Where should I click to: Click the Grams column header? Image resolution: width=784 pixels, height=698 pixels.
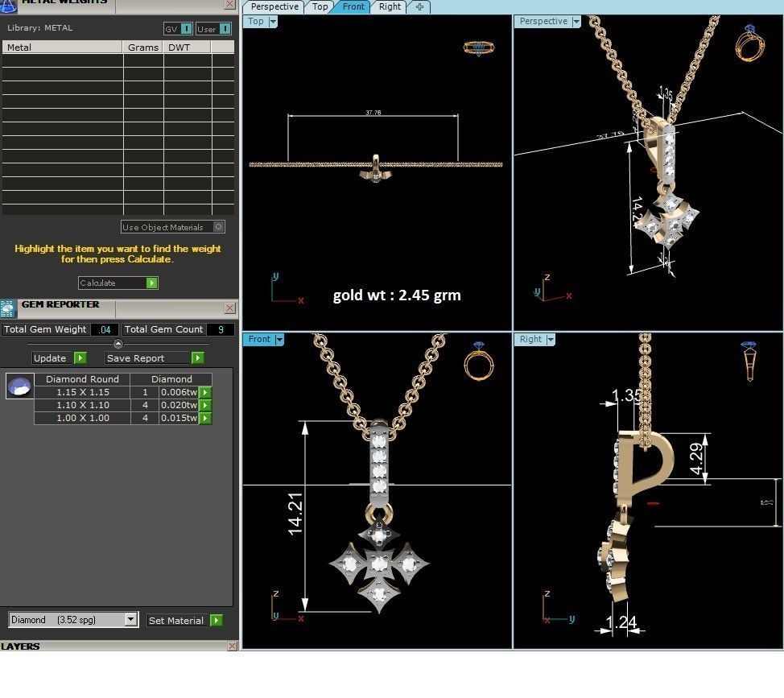(x=143, y=47)
